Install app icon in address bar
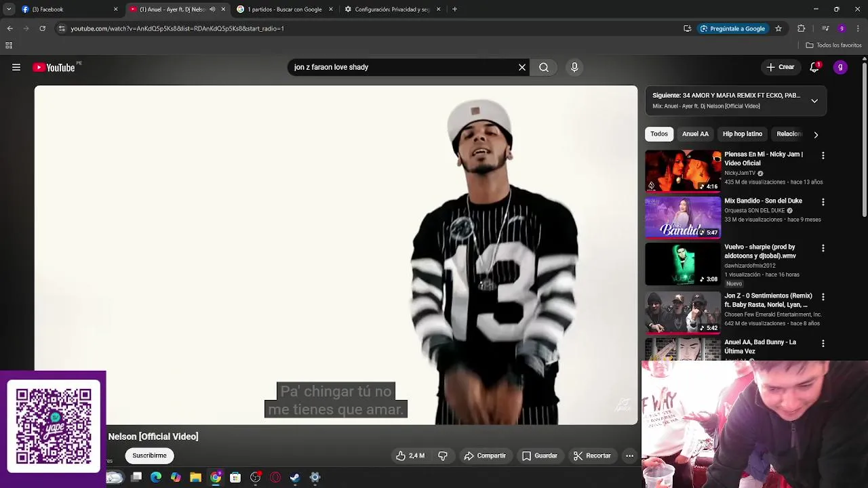 688,28
